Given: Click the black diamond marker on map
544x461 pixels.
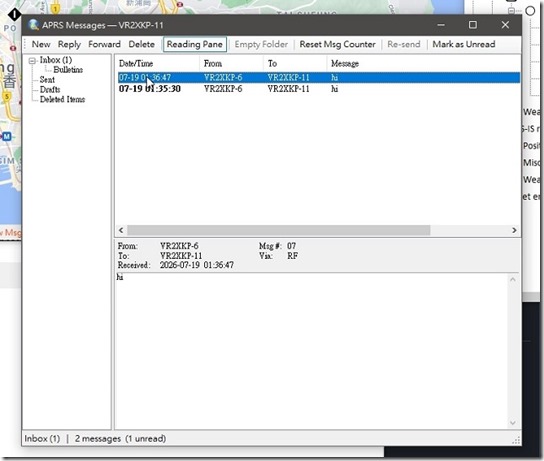Looking at the screenshot, I should 15,15.
